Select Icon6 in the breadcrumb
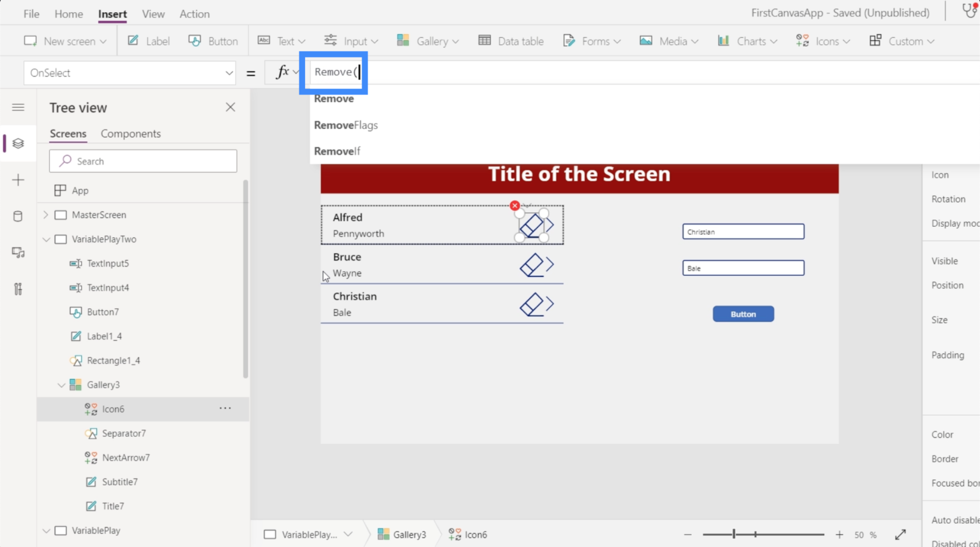980x547 pixels. pos(468,534)
